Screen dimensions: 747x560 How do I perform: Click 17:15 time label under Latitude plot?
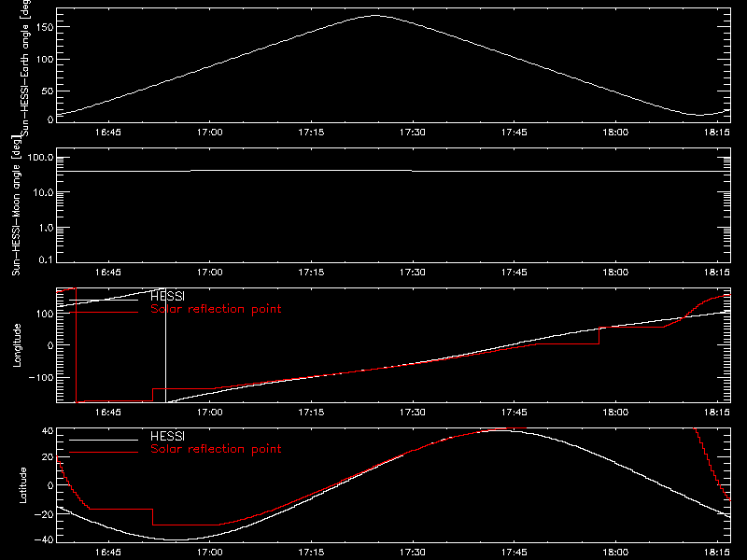tap(311, 552)
